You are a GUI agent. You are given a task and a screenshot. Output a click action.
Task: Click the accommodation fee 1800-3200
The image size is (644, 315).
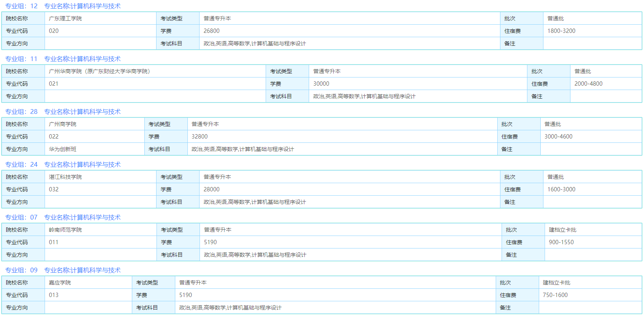click(561, 31)
